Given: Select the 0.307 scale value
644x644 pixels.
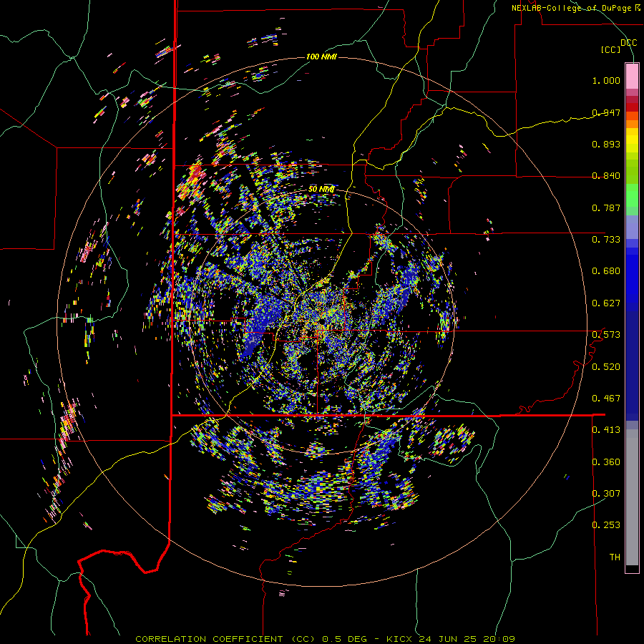Looking at the screenshot, I should (606, 494).
